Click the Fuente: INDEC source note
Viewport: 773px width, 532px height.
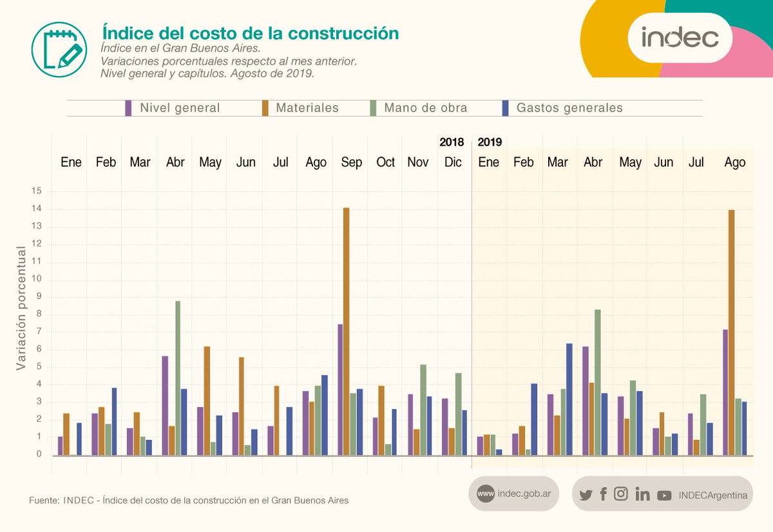(189, 500)
